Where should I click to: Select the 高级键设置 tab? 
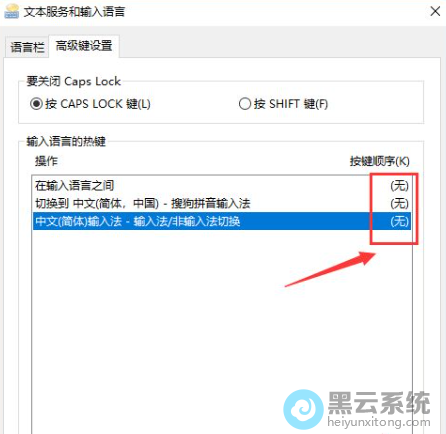84,46
